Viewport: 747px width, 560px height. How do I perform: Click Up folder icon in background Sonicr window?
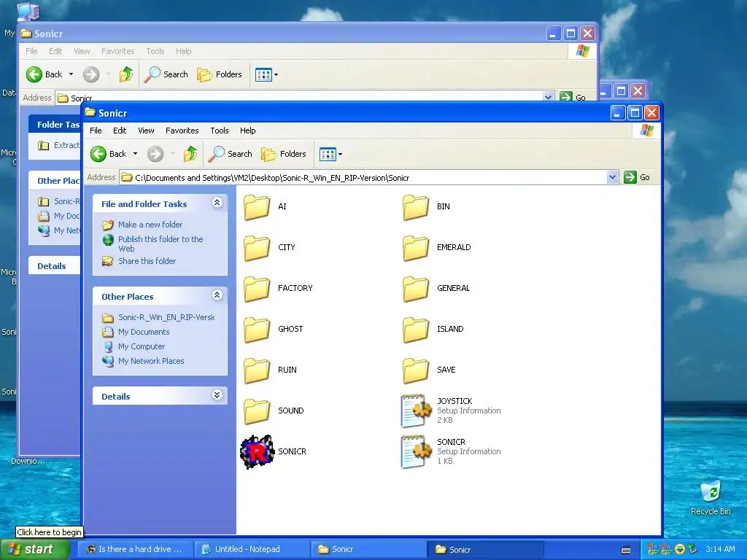coord(126,74)
